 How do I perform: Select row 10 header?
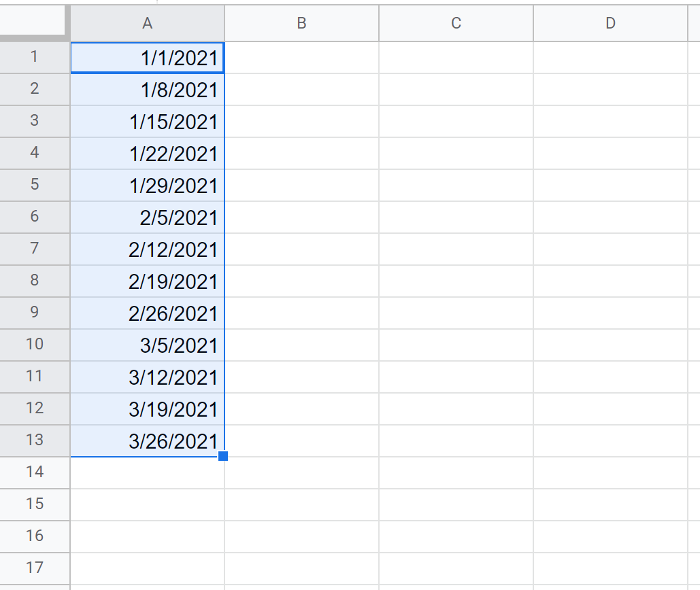(35, 345)
